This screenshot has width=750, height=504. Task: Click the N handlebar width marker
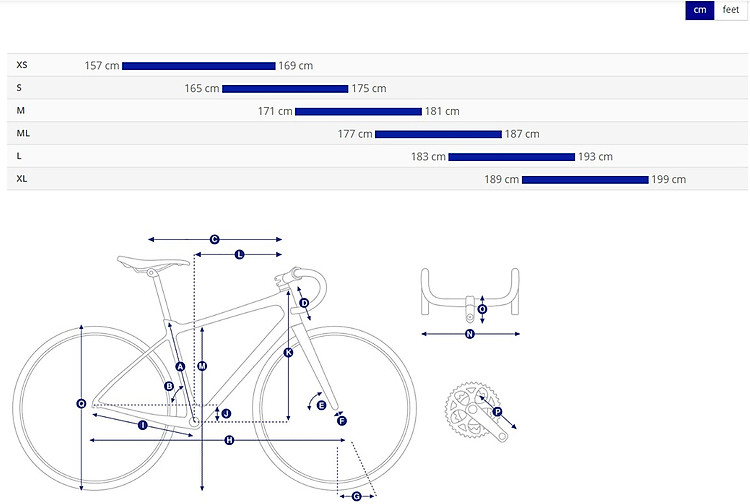click(x=469, y=334)
